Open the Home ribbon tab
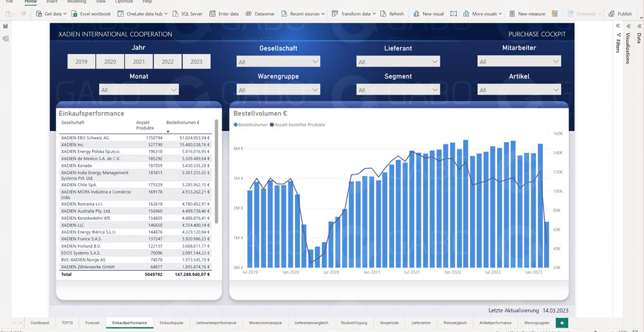This screenshot has height=332, width=644. [30, 2]
